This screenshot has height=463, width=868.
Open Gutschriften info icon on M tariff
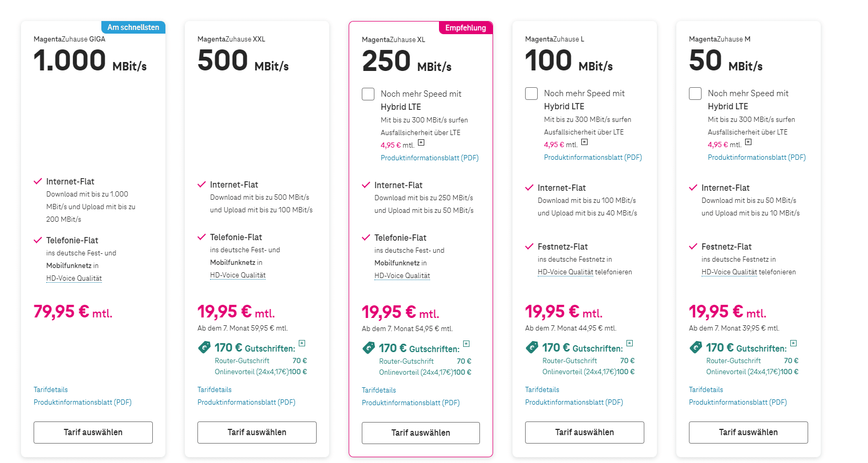(793, 343)
